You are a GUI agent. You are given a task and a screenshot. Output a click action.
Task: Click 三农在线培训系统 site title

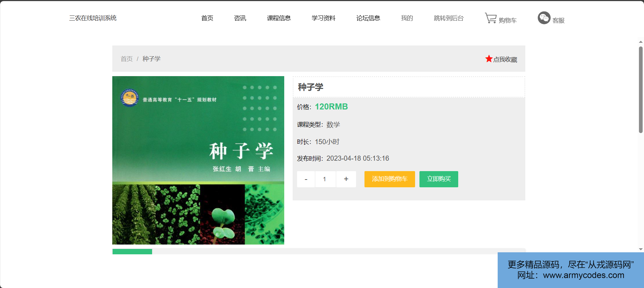click(x=93, y=18)
